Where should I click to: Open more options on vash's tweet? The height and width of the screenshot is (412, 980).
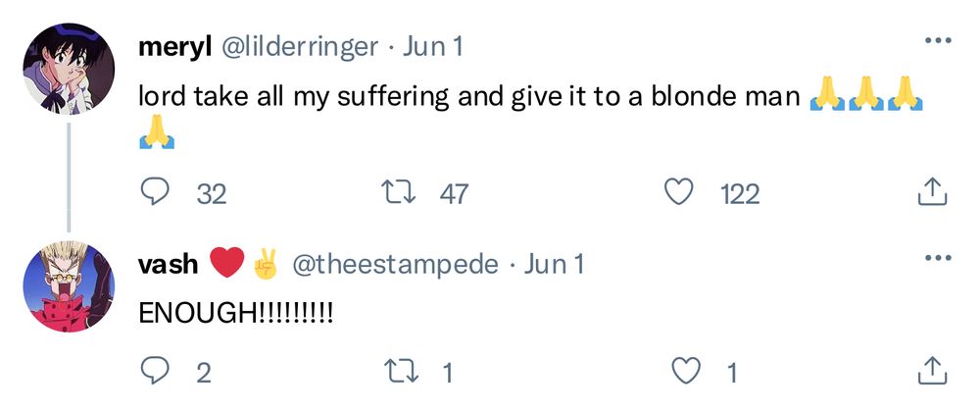pyautogui.click(x=938, y=259)
